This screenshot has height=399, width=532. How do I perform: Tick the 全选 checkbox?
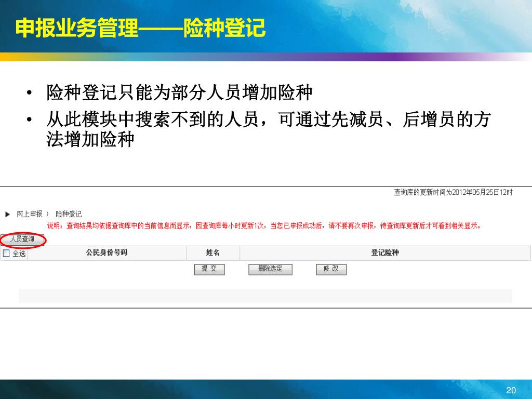(x=6, y=253)
